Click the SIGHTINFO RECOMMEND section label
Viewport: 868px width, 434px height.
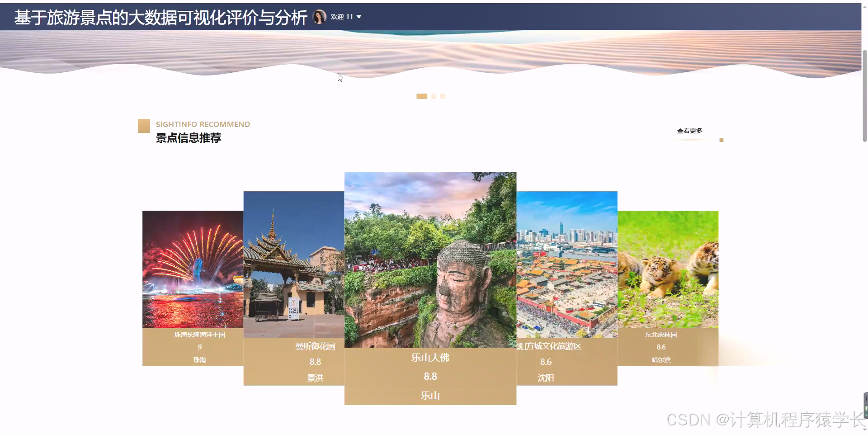(x=203, y=124)
